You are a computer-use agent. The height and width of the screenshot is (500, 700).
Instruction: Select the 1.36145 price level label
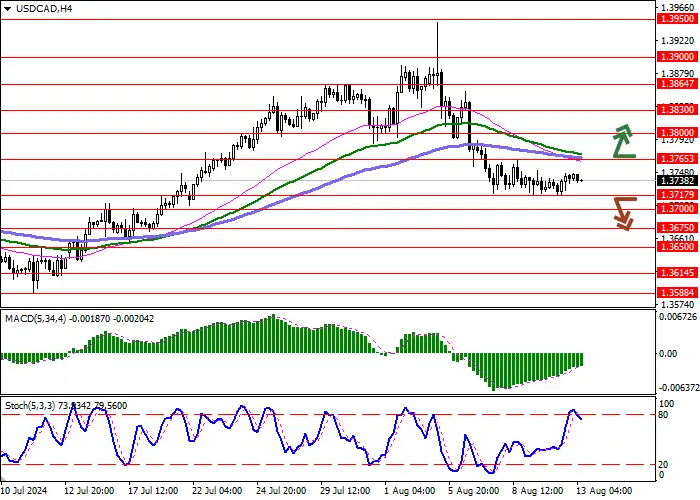click(677, 273)
